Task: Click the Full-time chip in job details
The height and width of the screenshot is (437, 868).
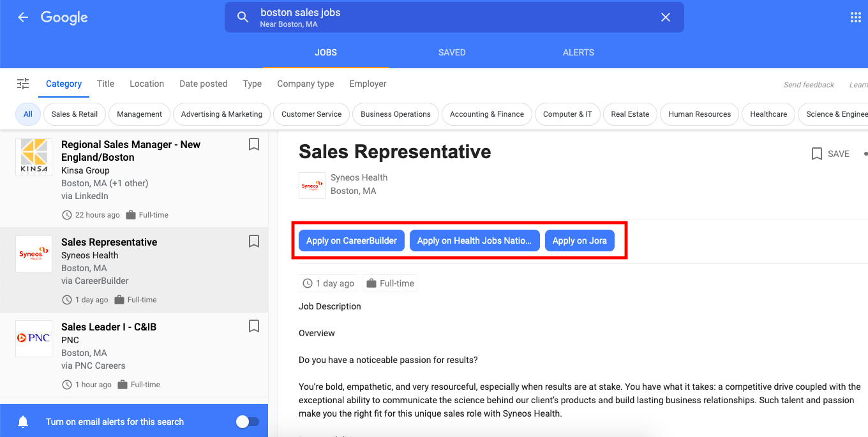Action: (x=390, y=283)
